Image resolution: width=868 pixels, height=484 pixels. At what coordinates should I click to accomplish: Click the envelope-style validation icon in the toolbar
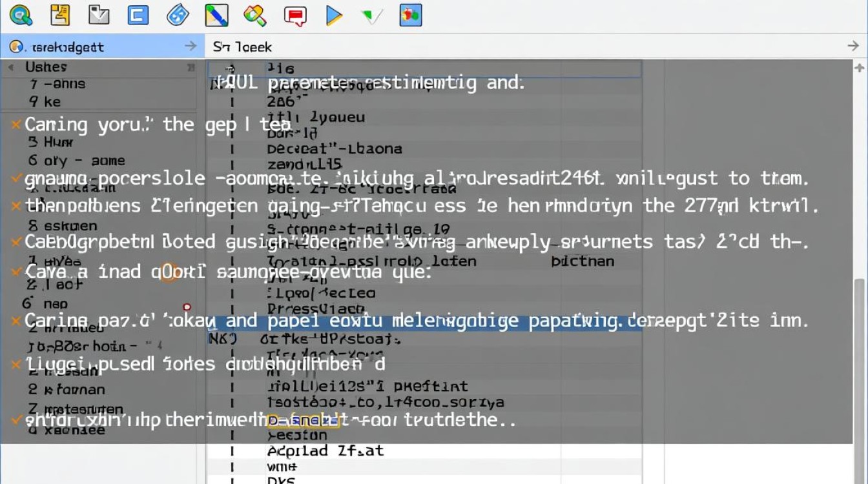(98, 15)
